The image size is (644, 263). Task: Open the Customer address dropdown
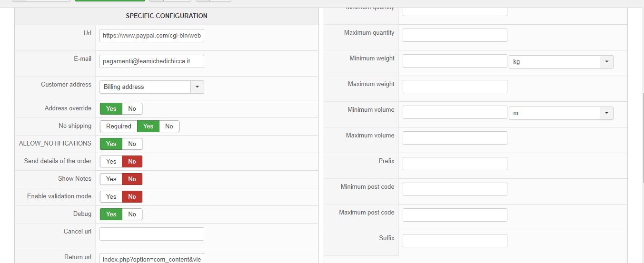(x=198, y=87)
